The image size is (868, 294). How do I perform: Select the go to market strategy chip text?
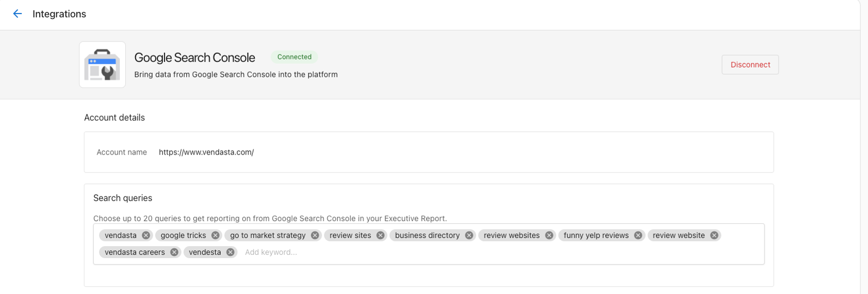coord(268,236)
